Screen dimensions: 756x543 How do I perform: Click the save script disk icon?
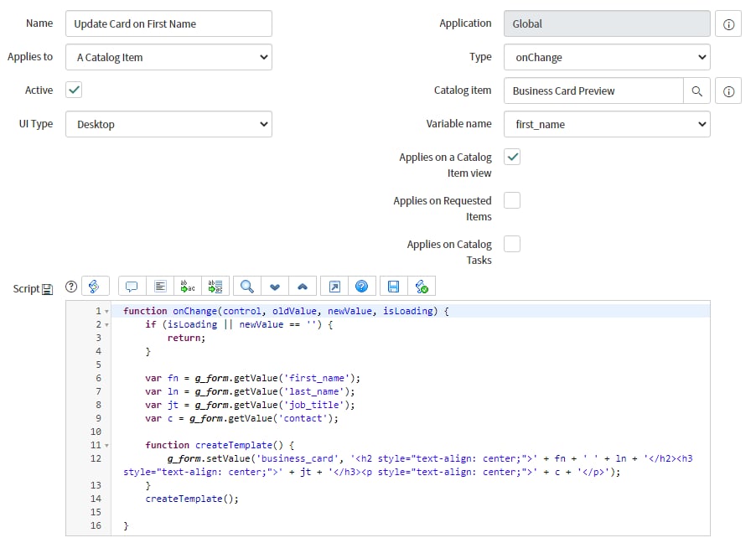point(393,287)
